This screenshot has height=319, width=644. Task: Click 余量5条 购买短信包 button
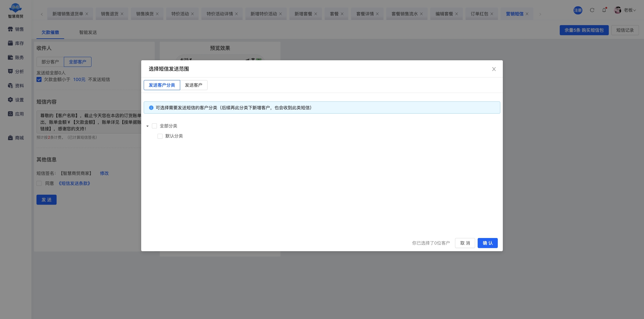pyautogui.click(x=584, y=30)
